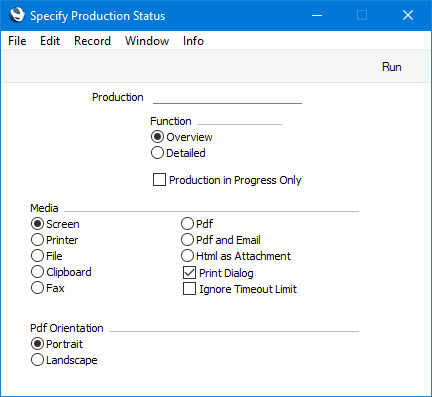
Task: Click into the Production input field
Action: coord(227,97)
